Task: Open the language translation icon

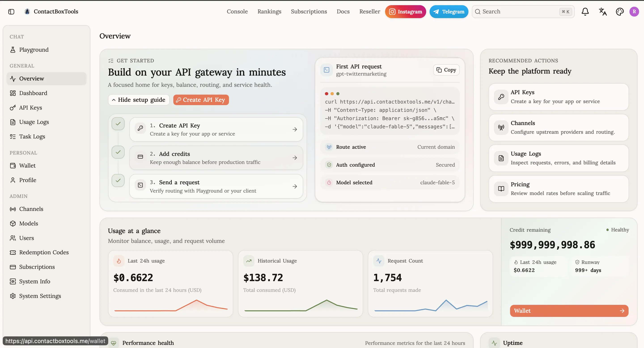Action: (x=602, y=11)
